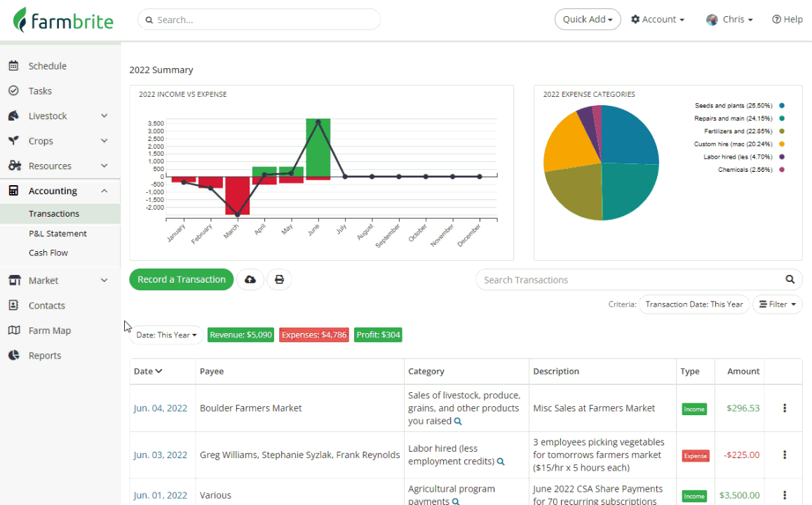Viewport: 812px width, 505px height.
Task: Click the Schedule calendar icon
Action: point(14,66)
